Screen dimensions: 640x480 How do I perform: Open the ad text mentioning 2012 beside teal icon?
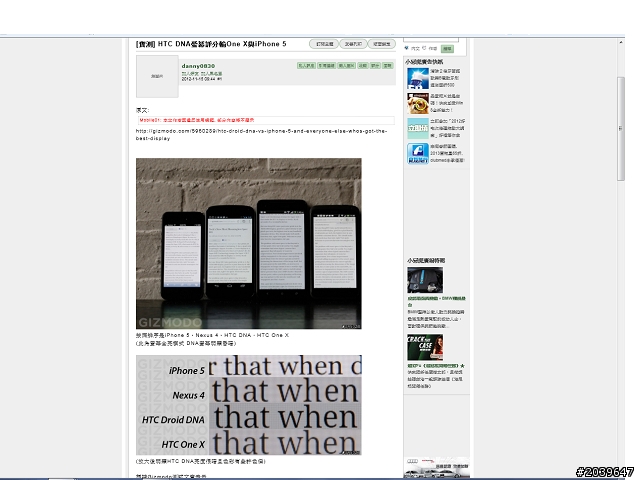[447, 128]
